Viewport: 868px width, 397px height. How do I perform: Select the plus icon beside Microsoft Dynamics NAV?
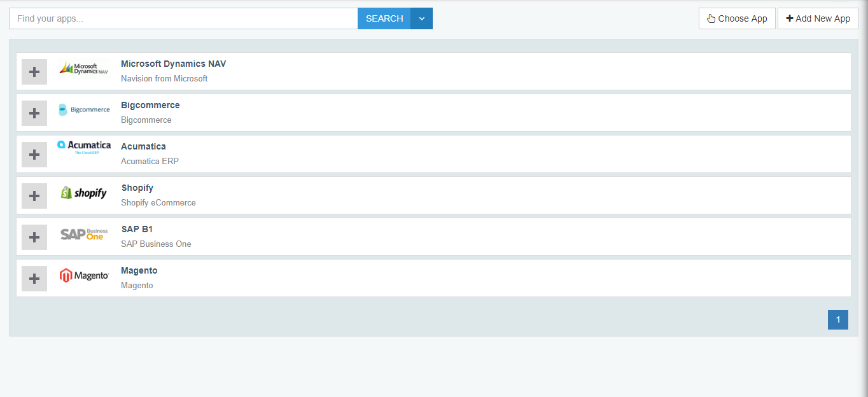(34, 71)
